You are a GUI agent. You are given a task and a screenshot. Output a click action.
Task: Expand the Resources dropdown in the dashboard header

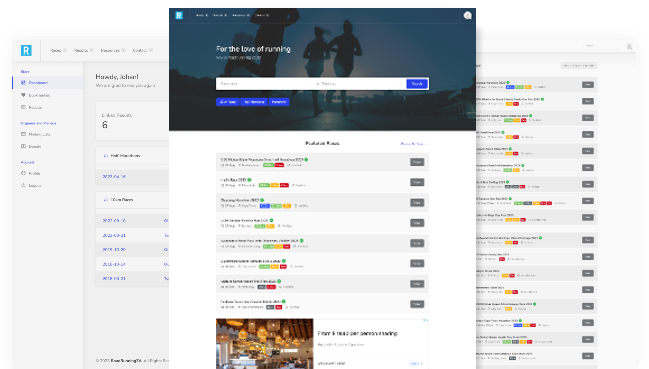(x=113, y=50)
